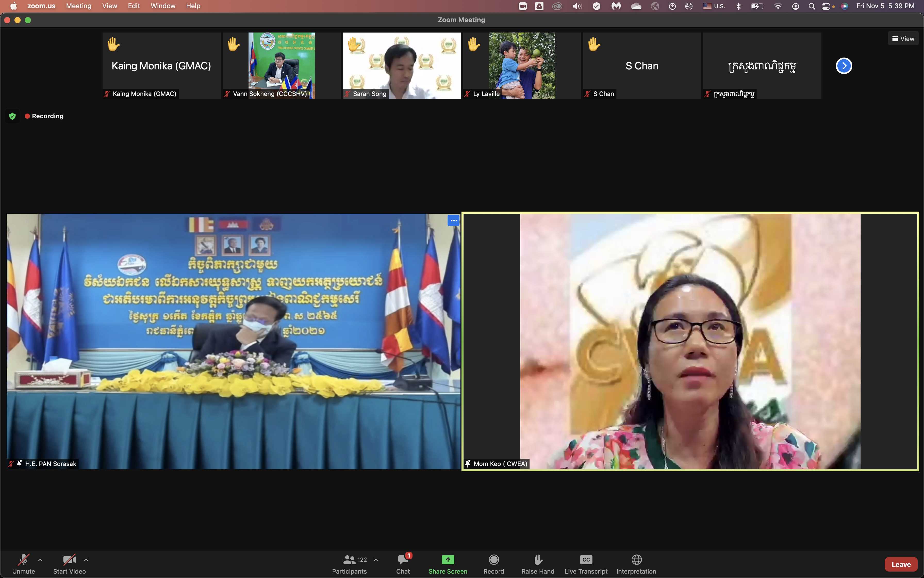Screen dimensions: 924x578
Task: Raise hand in the meeting
Action: click(538, 564)
